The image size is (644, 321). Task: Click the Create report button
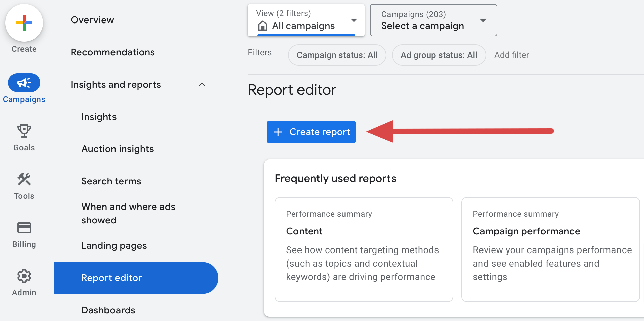coord(311,132)
